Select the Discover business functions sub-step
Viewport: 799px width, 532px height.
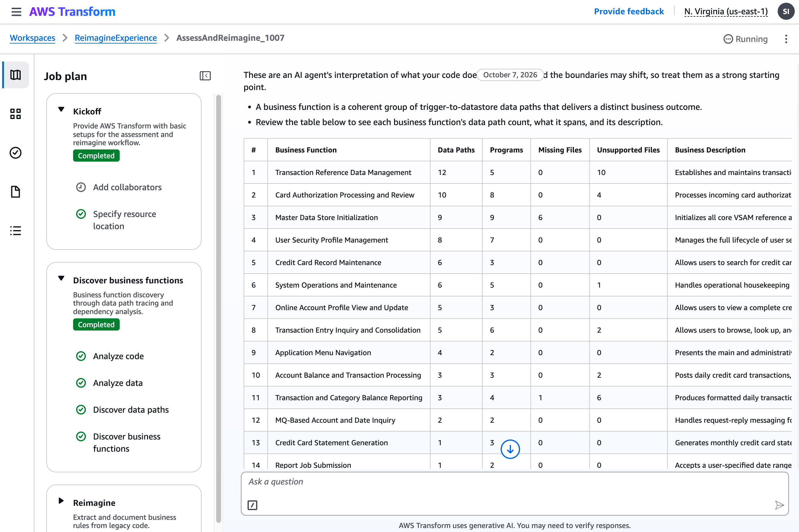click(x=127, y=443)
